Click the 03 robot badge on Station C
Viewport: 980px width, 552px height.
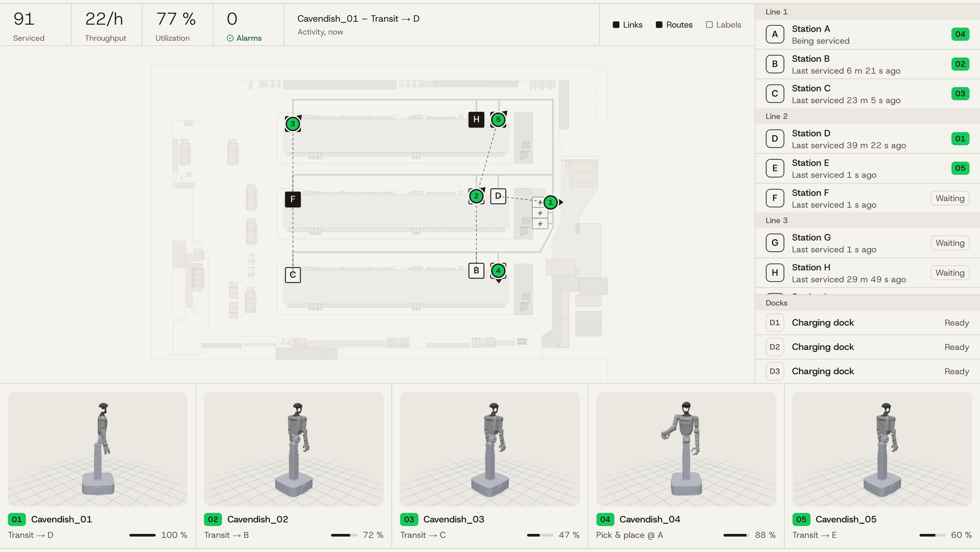(960, 94)
